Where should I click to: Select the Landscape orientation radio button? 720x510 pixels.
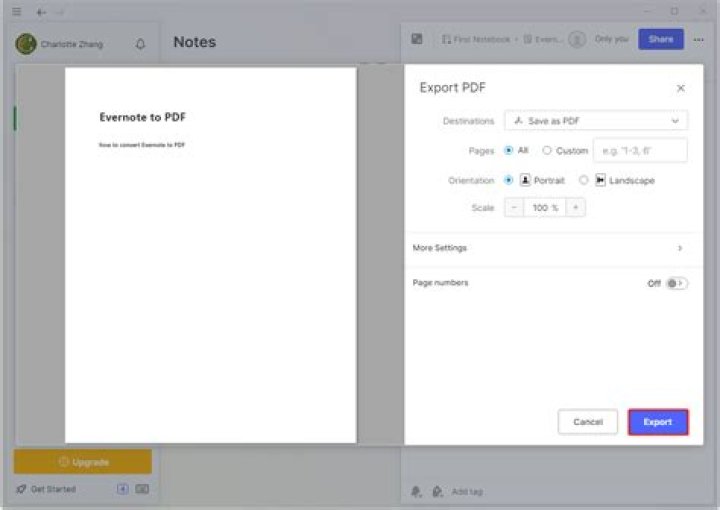[583, 180]
